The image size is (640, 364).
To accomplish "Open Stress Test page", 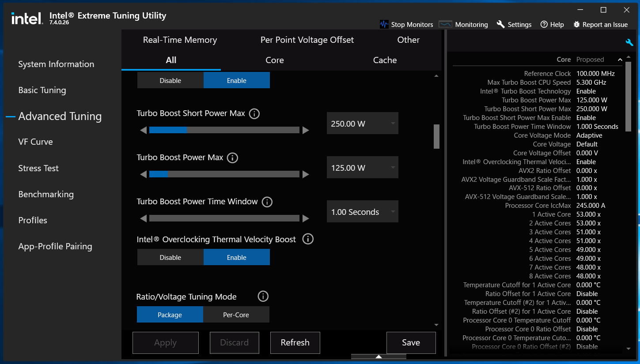I will (38, 169).
